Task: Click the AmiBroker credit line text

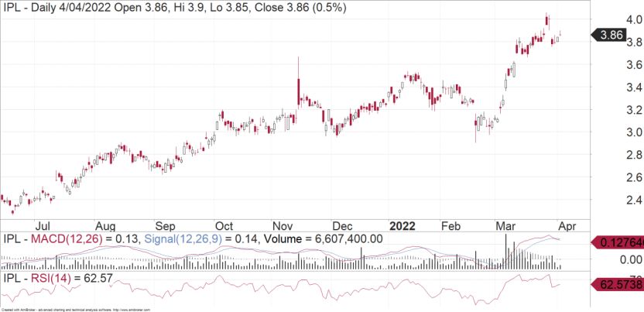Action: tap(76, 310)
